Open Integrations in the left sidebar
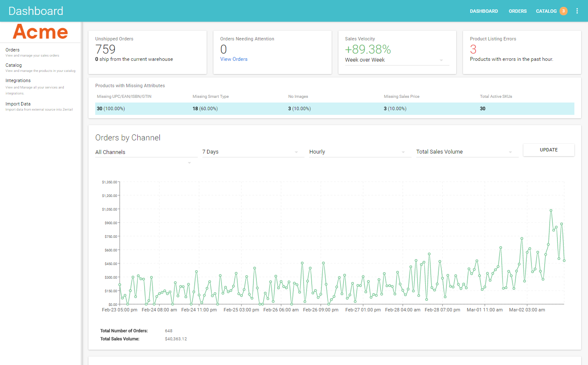This screenshot has width=588, height=365. 18,80
